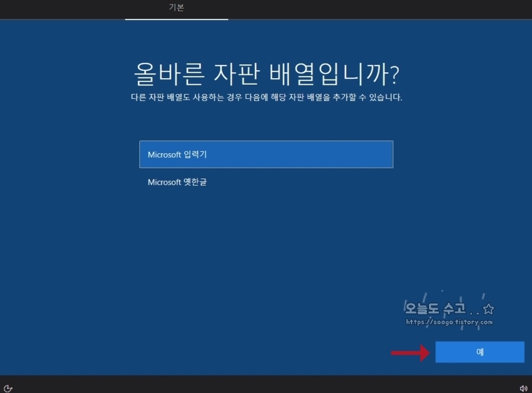Open the ease of access icon
Screen dimensions: 532x393
click(8, 388)
